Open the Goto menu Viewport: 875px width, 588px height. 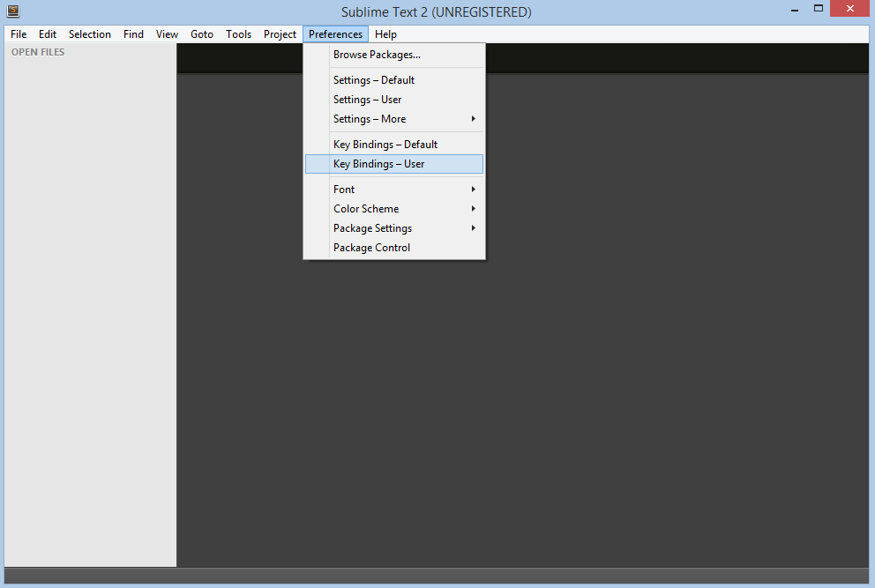[202, 34]
